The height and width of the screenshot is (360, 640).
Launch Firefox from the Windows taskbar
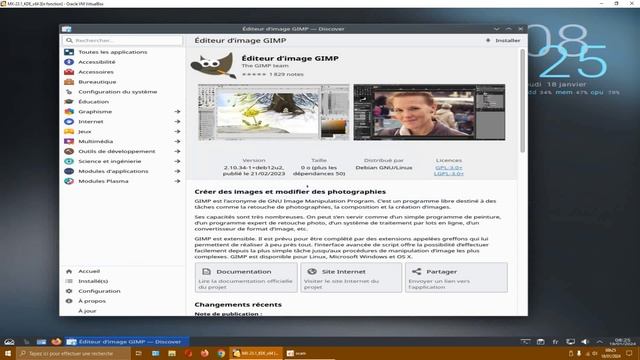(x=204, y=353)
